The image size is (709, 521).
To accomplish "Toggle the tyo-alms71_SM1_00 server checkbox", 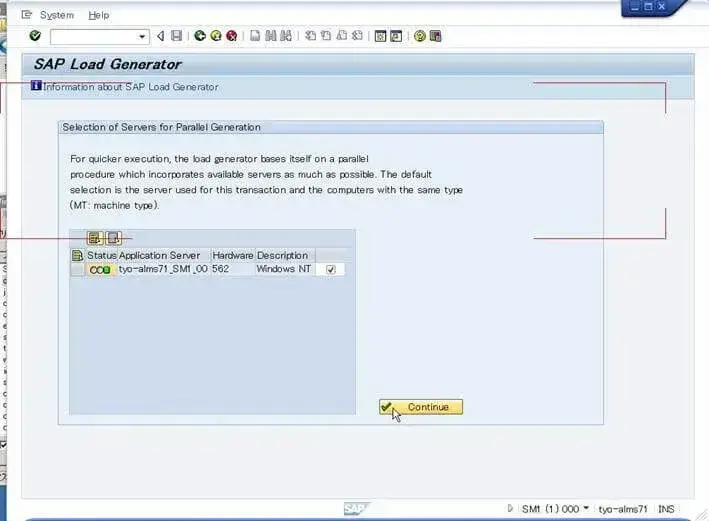I will (331, 270).
